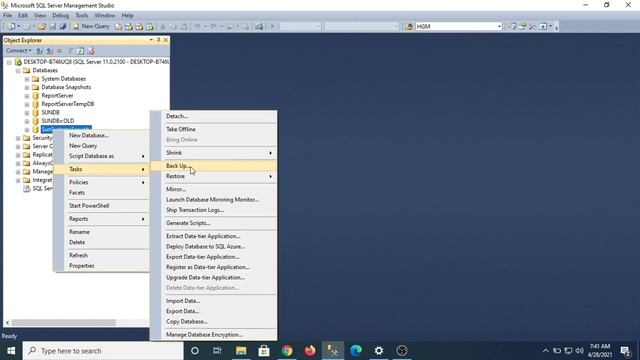
Task: Open the View menu
Action: (x=40, y=15)
